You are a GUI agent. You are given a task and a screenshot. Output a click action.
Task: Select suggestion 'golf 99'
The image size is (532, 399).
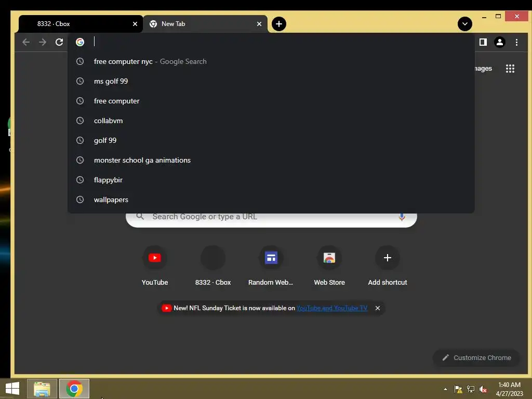click(271, 140)
